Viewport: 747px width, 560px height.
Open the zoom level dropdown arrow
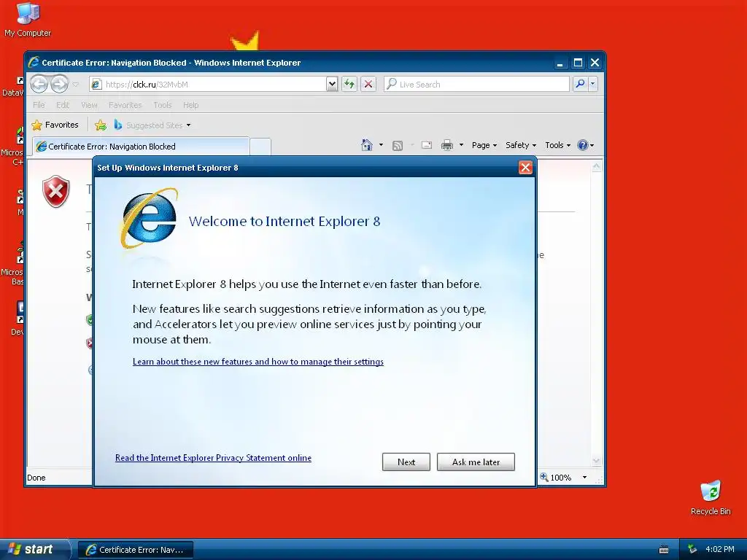[584, 477]
